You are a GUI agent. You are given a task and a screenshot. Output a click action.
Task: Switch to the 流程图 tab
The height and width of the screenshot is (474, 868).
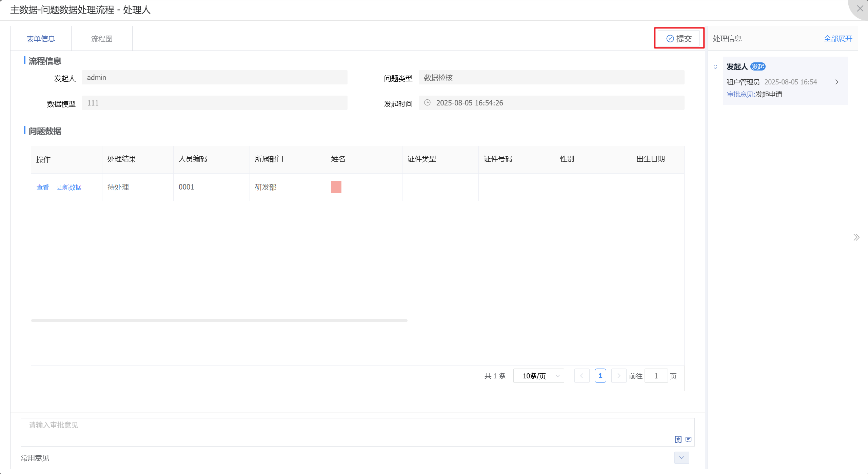102,39
